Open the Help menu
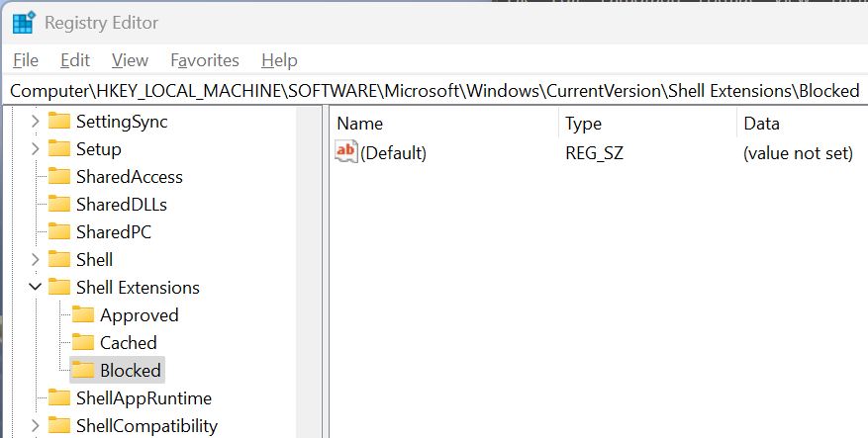 (279, 59)
